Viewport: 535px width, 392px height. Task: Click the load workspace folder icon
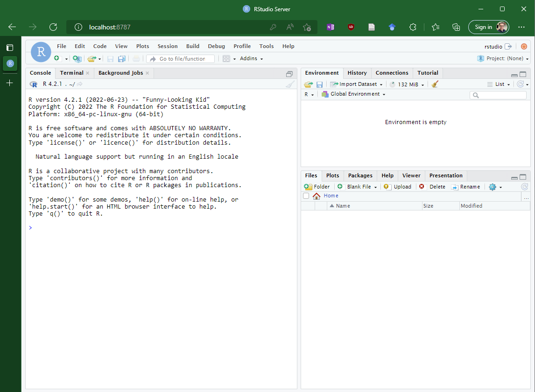(x=308, y=84)
